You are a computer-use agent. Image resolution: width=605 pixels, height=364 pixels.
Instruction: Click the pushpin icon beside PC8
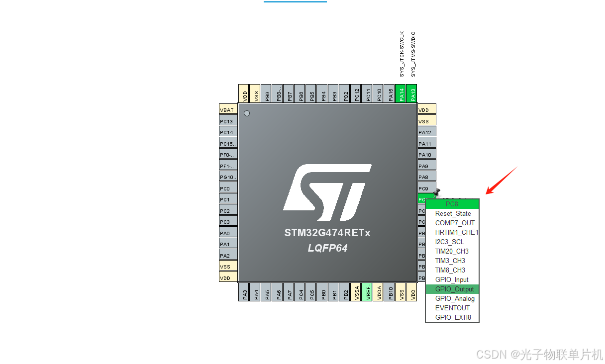437,192
